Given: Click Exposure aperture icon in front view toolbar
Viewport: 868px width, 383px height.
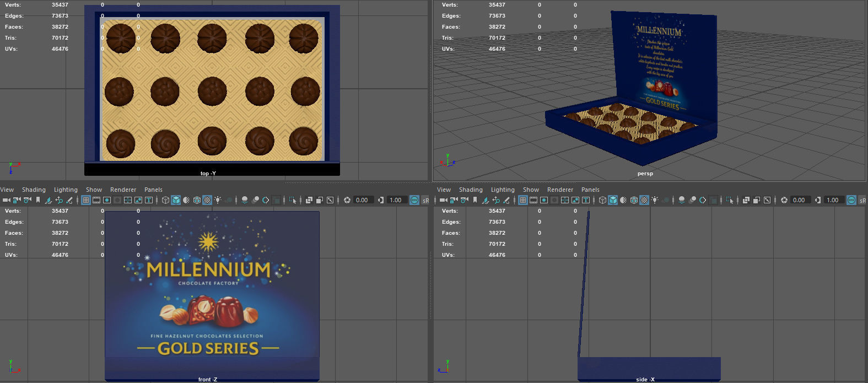Looking at the screenshot, I should pos(347,200).
